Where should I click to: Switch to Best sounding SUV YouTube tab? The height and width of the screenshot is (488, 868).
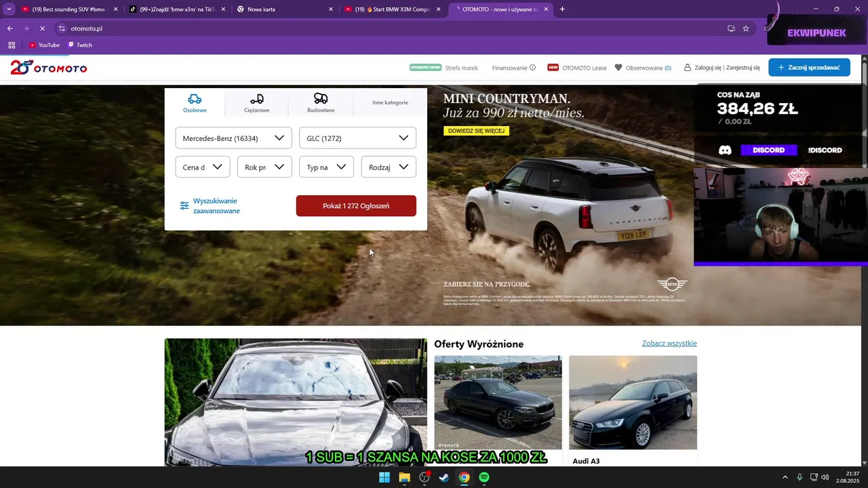68,9
